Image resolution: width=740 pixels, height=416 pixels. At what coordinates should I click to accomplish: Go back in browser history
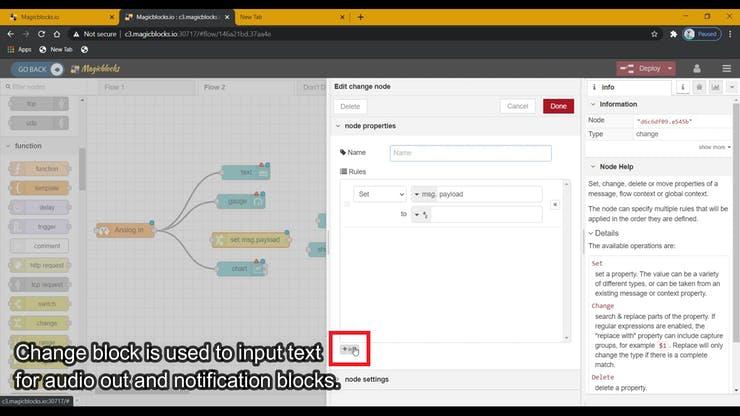tap(10, 34)
